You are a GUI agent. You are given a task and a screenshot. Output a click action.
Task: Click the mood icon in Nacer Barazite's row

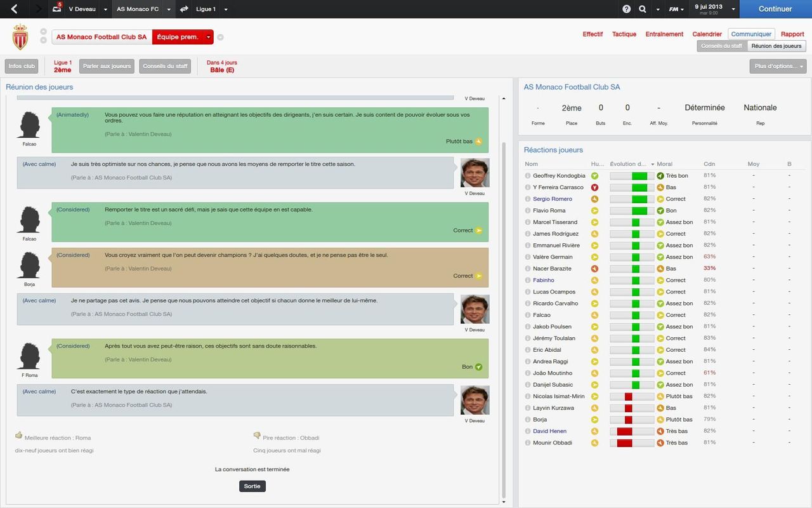click(594, 269)
